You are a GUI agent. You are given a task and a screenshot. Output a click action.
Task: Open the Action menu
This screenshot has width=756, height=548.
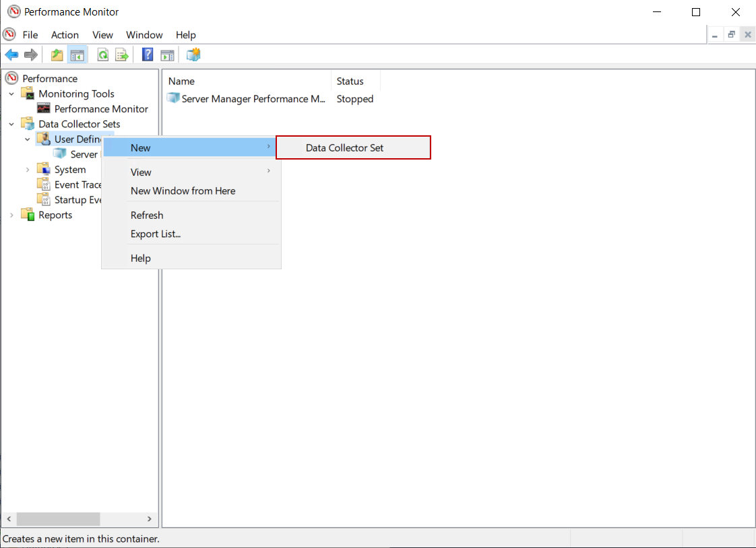(65, 35)
